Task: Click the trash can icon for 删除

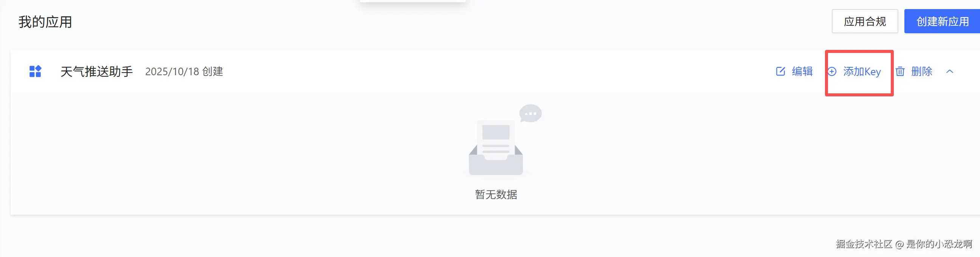Action: point(900,71)
